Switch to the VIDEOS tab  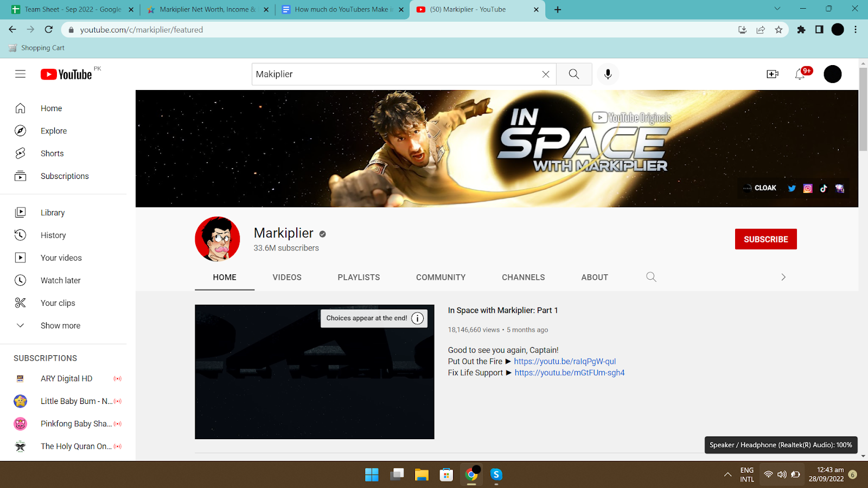coord(287,277)
